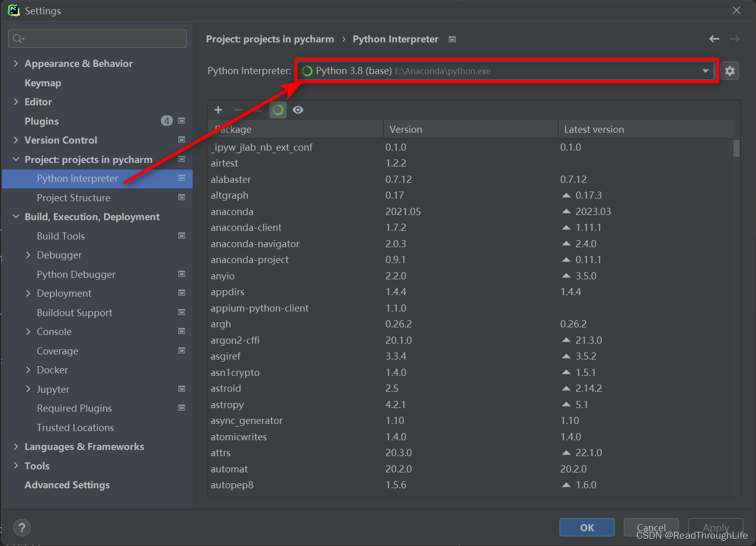The image size is (756, 546).
Task: Click the Apply button
Action: 716,528
